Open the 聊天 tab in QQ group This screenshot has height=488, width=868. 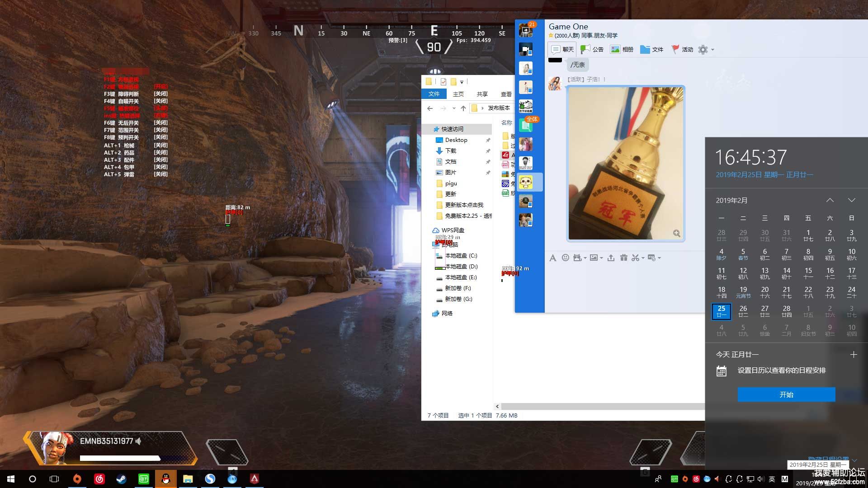click(x=562, y=49)
